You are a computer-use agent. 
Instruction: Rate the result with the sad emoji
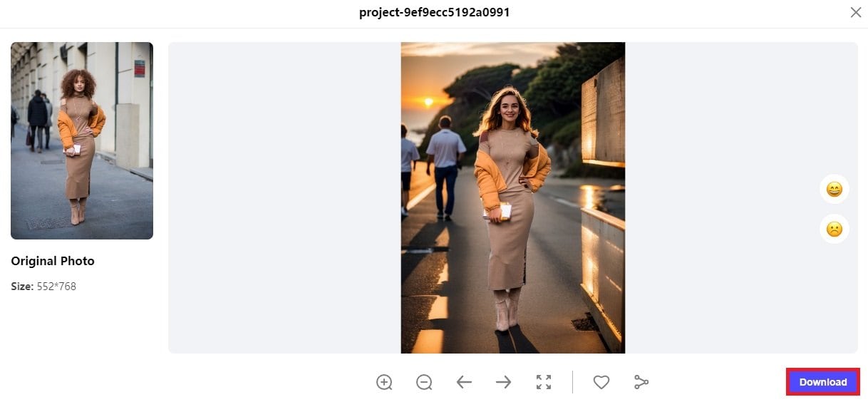click(x=834, y=230)
